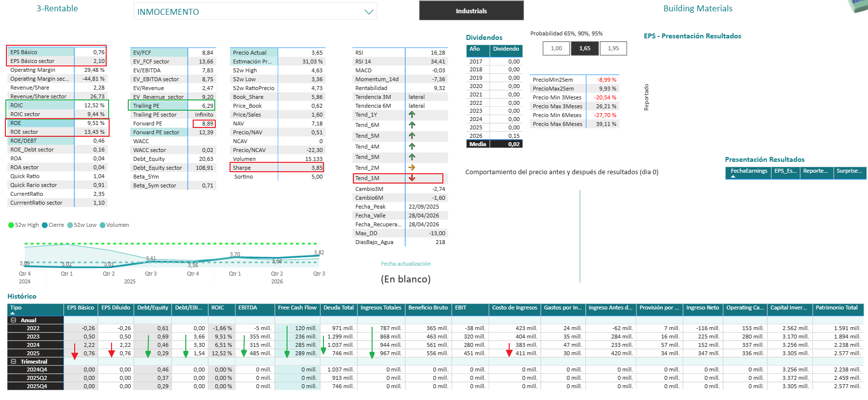868x400 pixels.
Task: Collapse the Anual rows group
Action: [14, 320]
